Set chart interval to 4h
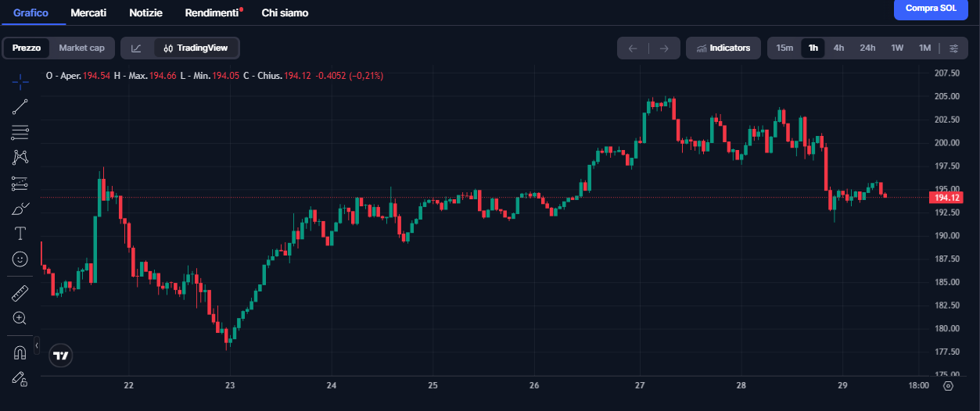The width and height of the screenshot is (980, 411). pos(838,48)
